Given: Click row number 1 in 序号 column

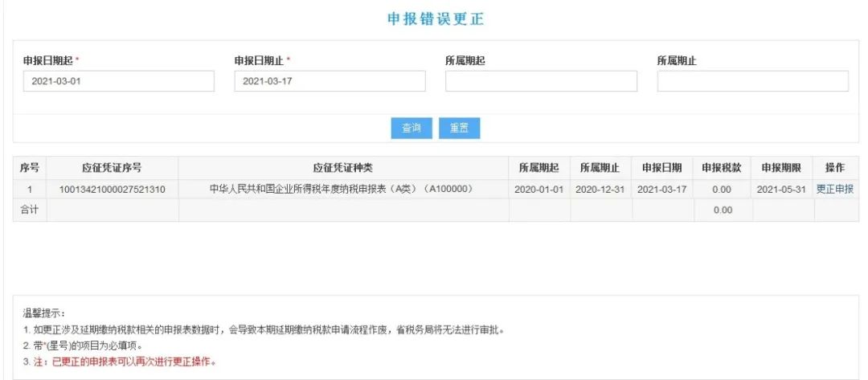Looking at the screenshot, I should [x=30, y=190].
